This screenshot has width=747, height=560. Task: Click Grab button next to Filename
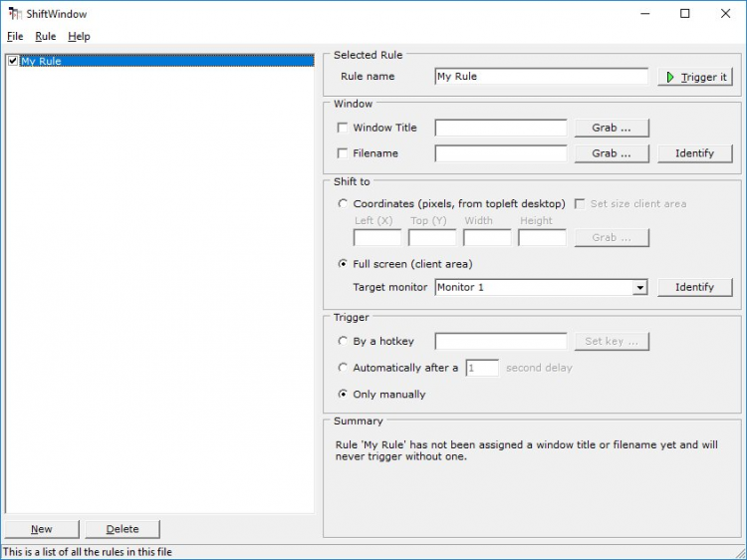(612, 153)
